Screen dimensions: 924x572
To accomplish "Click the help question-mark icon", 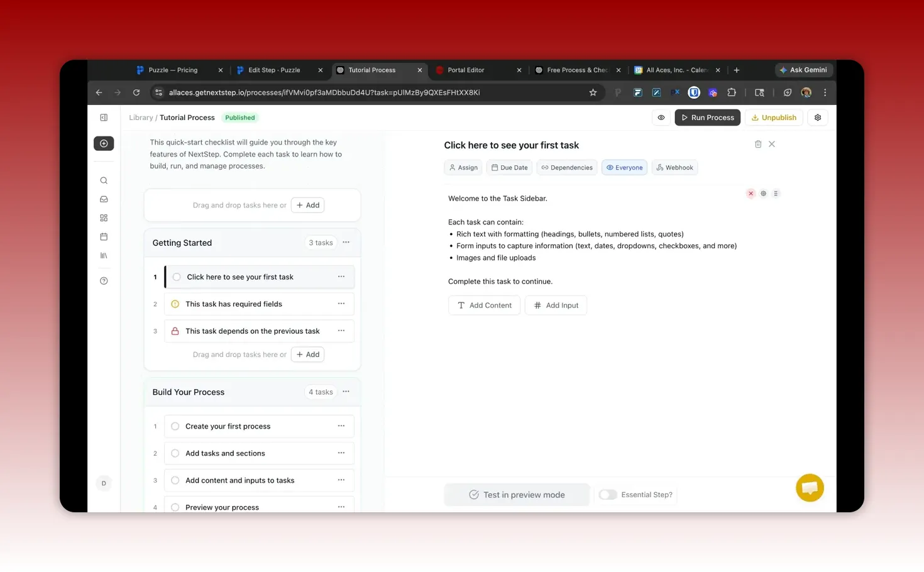I will tap(103, 280).
